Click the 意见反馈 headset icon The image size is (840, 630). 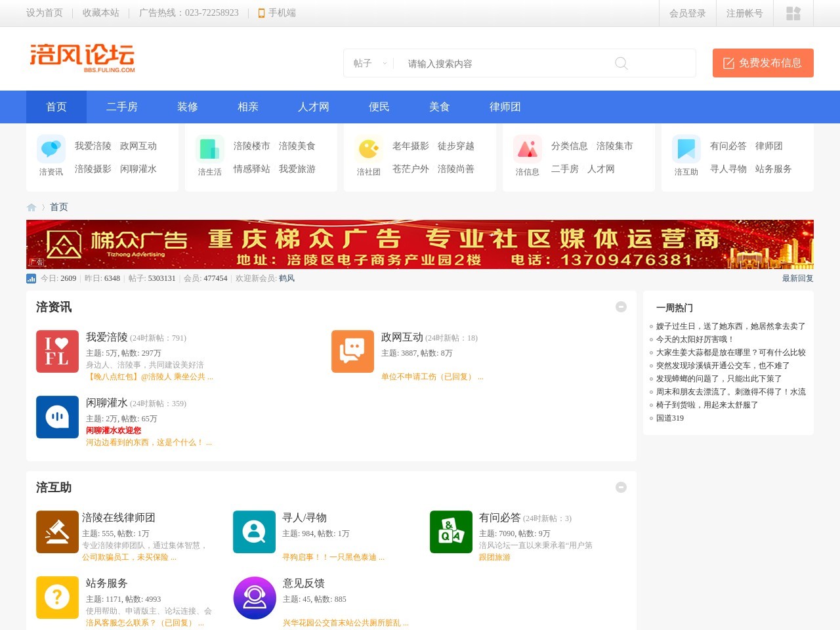[254, 597]
